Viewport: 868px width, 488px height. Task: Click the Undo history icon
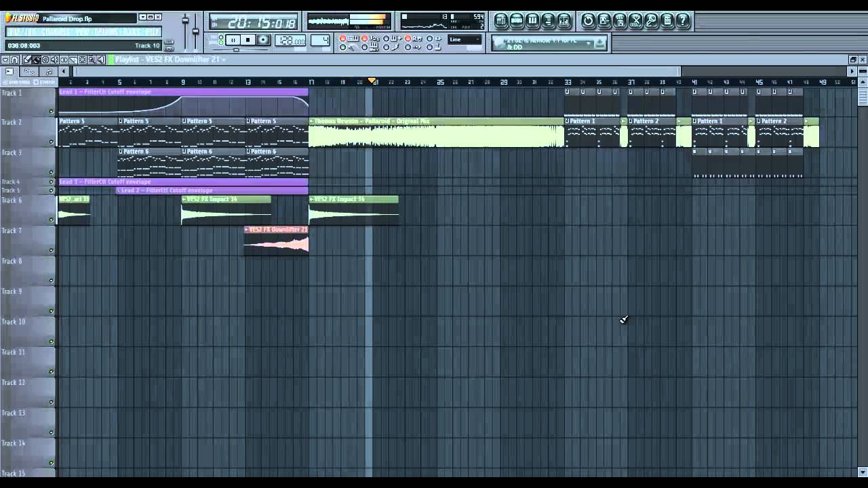[588, 20]
